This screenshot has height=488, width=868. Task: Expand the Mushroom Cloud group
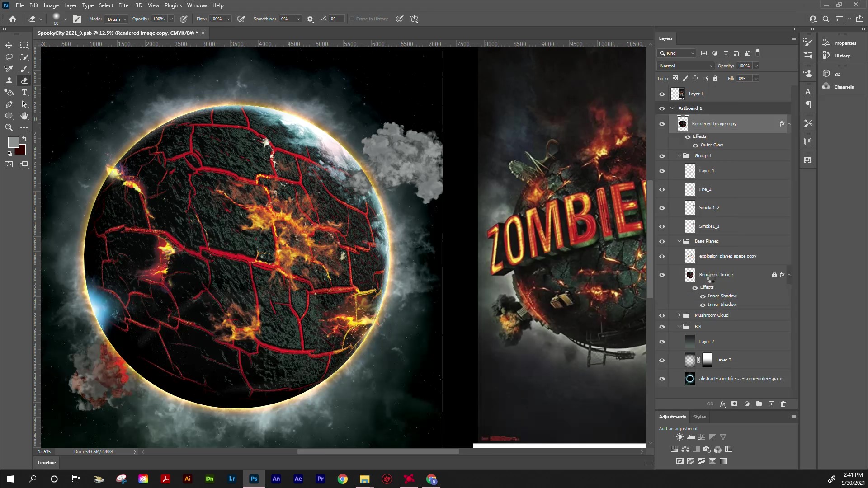coord(679,315)
